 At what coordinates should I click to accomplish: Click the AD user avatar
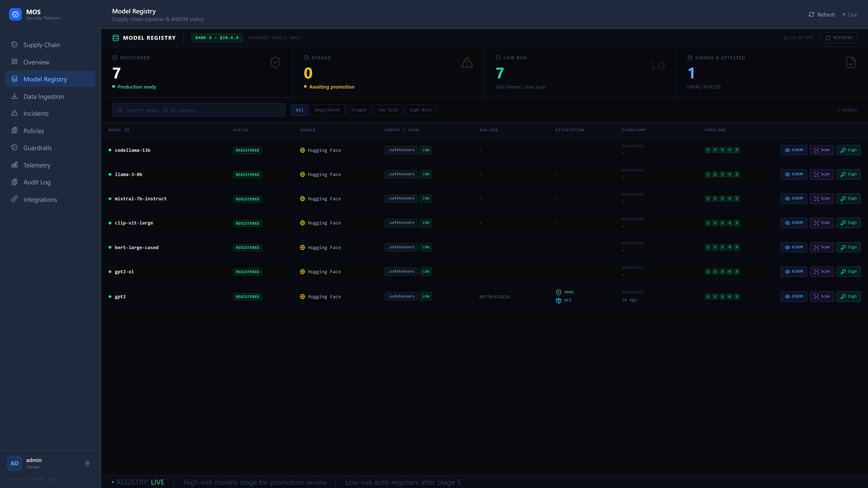click(x=14, y=463)
